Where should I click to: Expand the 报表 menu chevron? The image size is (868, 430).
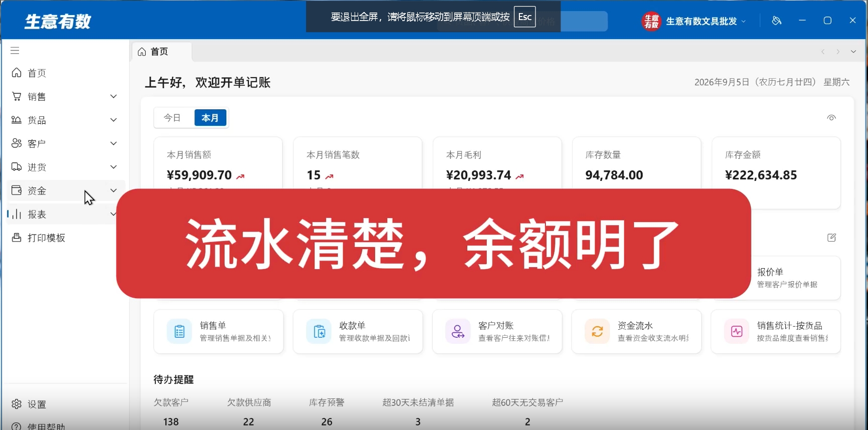[x=113, y=214]
